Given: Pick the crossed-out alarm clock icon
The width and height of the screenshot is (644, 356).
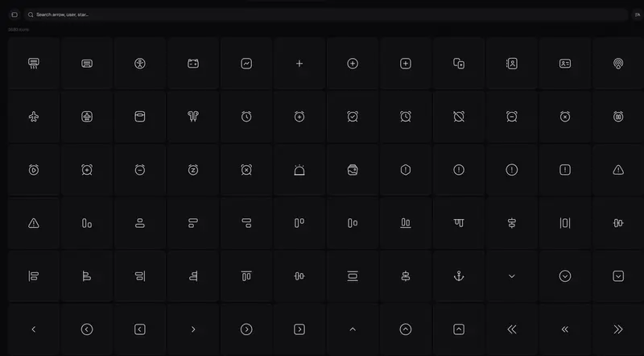Looking at the screenshot, I should coord(459,117).
